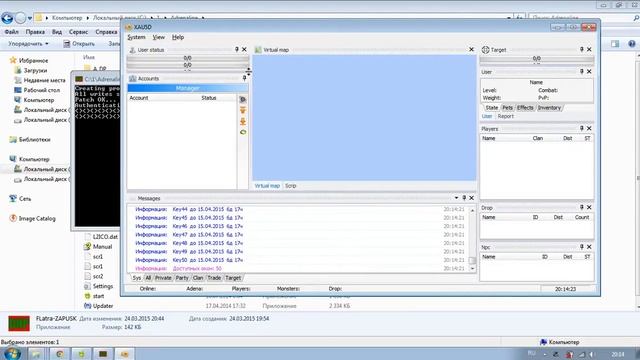This screenshot has height=360, width=640.
Task: Select the State tab in User panel
Action: click(491, 108)
